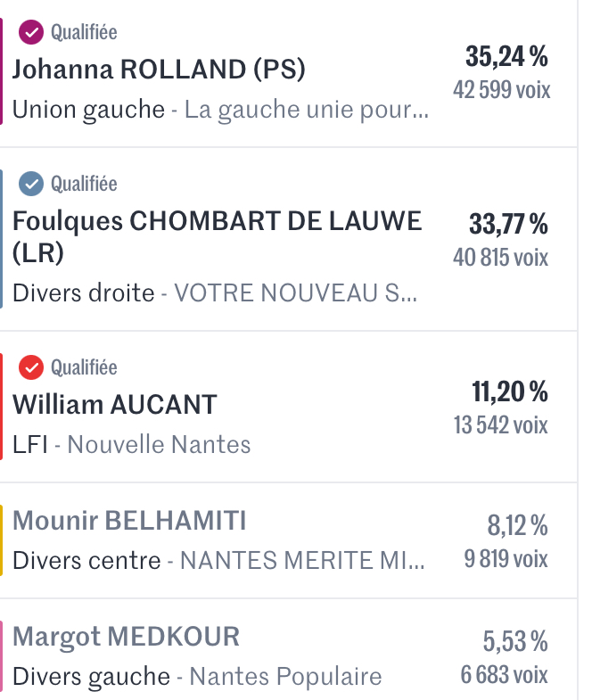The height and width of the screenshot is (700, 592).
Task: Select William AUCANT candidate name
Action: (114, 405)
